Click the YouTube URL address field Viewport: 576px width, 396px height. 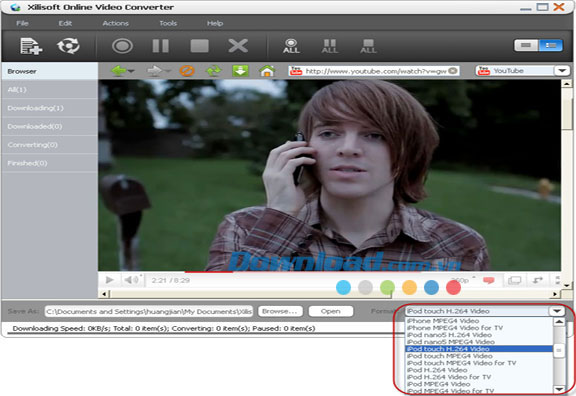point(374,71)
